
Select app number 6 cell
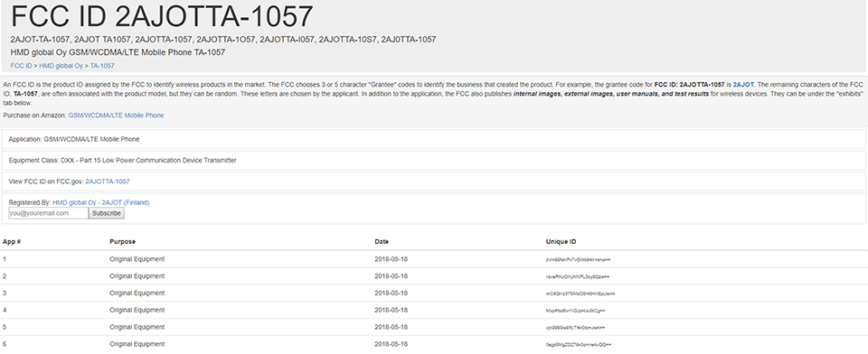point(5,344)
